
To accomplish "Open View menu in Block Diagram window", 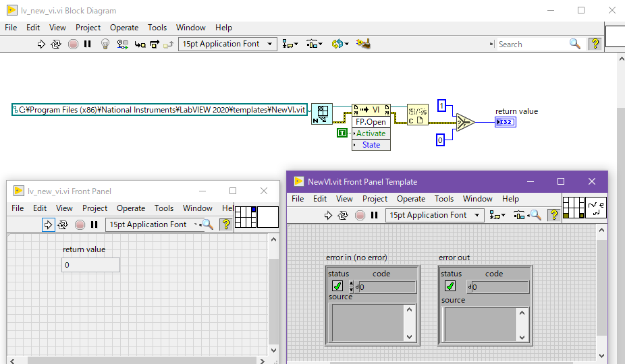I will (57, 28).
